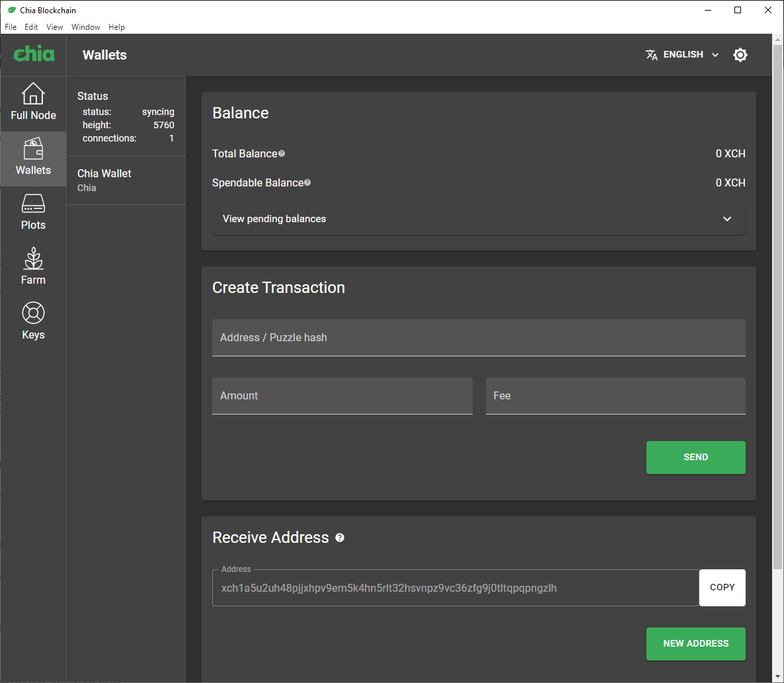The width and height of the screenshot is (784, 683).
Task: Select Chia Wallet in the list
Action: 126,181
